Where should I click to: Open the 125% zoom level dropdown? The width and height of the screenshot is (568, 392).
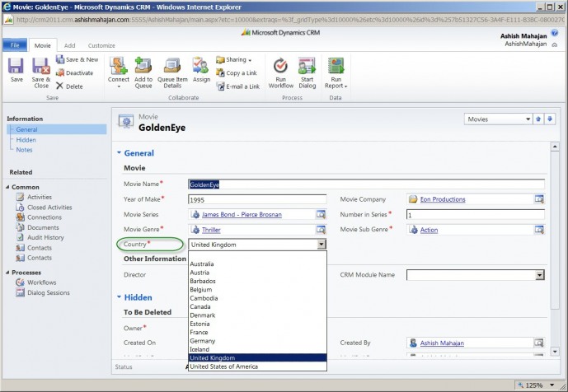(552, 385)
